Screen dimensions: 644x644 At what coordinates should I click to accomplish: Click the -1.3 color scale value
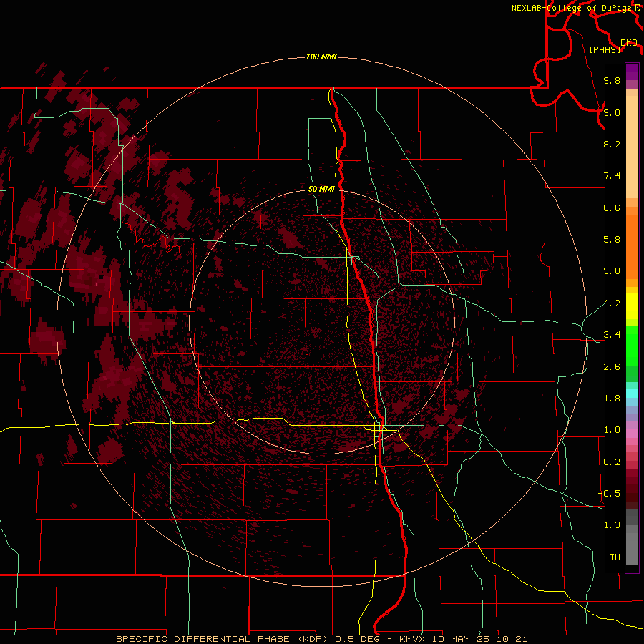(x=609, y=525)
